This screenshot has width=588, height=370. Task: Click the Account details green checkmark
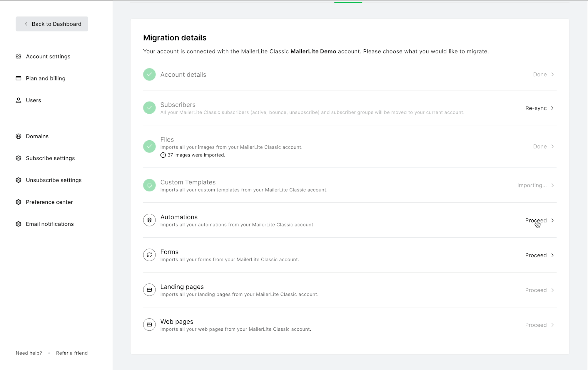(x=149, y=75)
